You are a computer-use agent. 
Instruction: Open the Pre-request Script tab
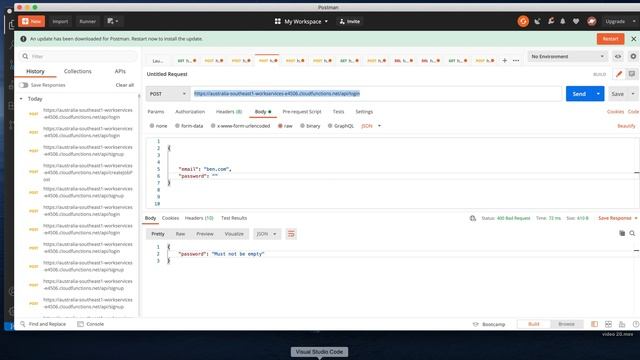point(302,111)
